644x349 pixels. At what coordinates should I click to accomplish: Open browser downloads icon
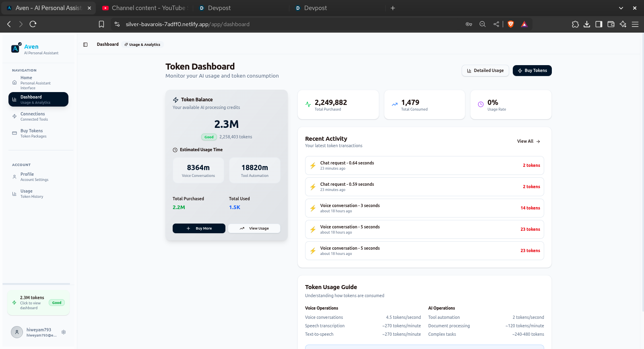[587, 24]
